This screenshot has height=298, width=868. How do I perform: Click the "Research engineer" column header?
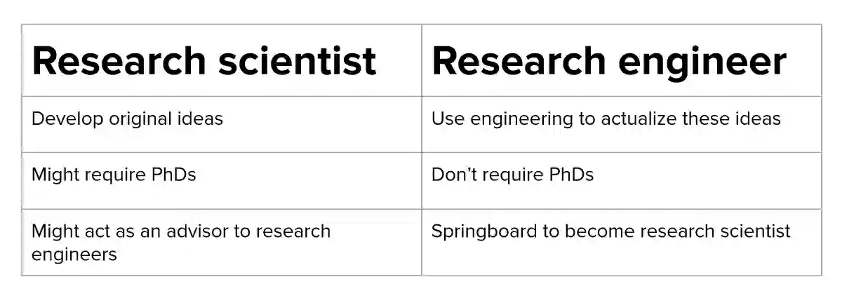[x=608, y=62]
